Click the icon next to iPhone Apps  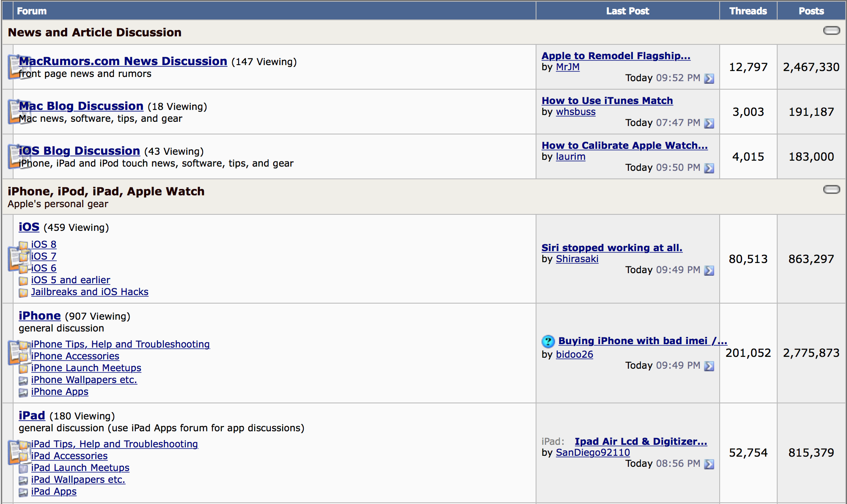(x=24, y=392)
